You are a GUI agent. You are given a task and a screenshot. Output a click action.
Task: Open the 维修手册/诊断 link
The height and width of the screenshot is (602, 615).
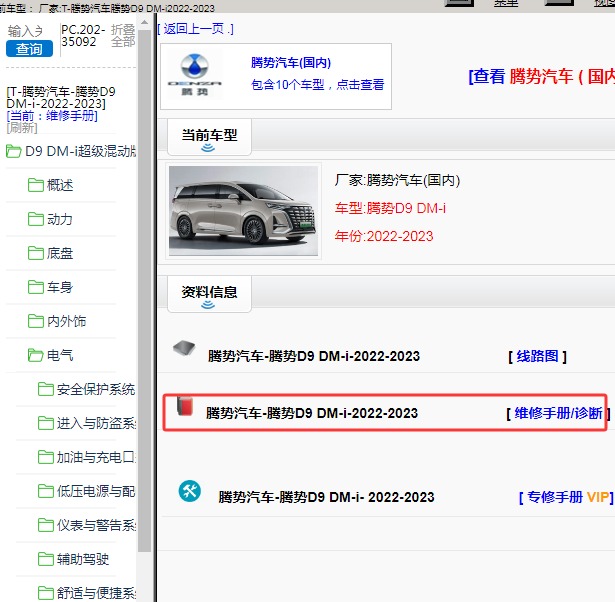(x=558, y=413)
